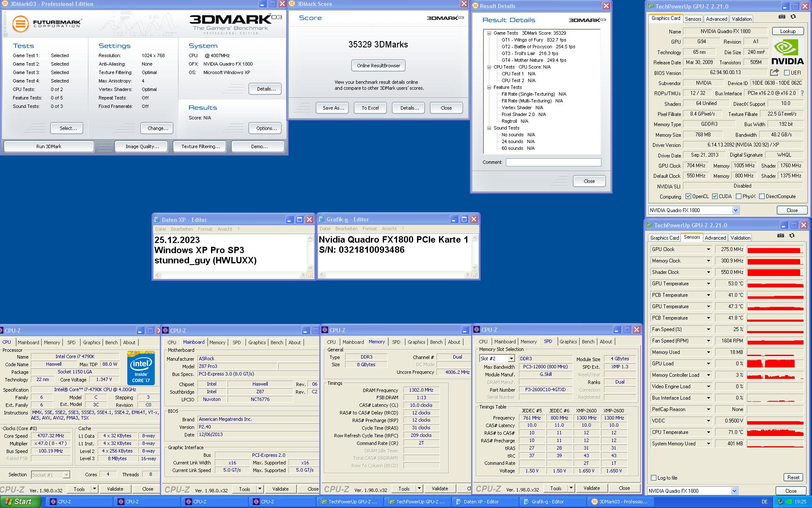
Task: Click refresh icon in GPU-Z Sensors window
Action: coord(792,235)
